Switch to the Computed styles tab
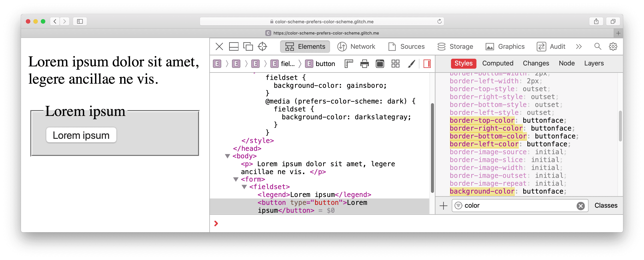 point(498,63)
